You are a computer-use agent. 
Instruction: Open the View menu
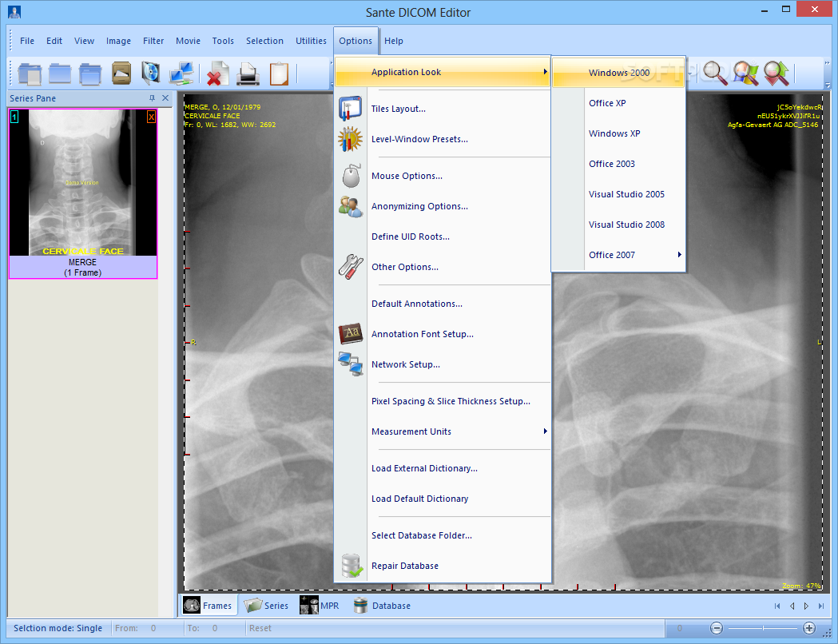tap(84, 41)
